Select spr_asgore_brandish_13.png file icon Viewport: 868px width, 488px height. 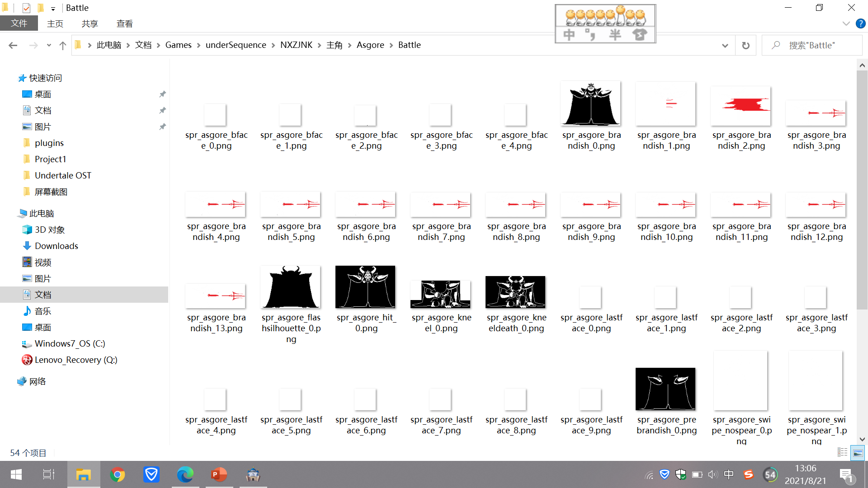click(x=216, y=296)
